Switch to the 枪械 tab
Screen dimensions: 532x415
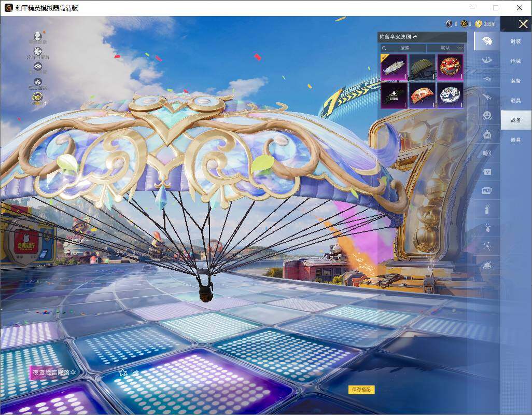point(516,61)
